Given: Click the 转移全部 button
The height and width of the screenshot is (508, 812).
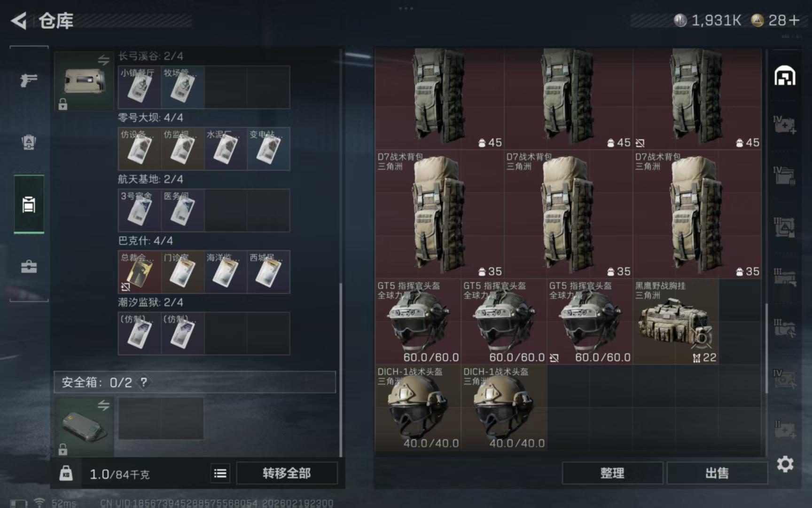Looking at the screenshot, I should (287, 473).
